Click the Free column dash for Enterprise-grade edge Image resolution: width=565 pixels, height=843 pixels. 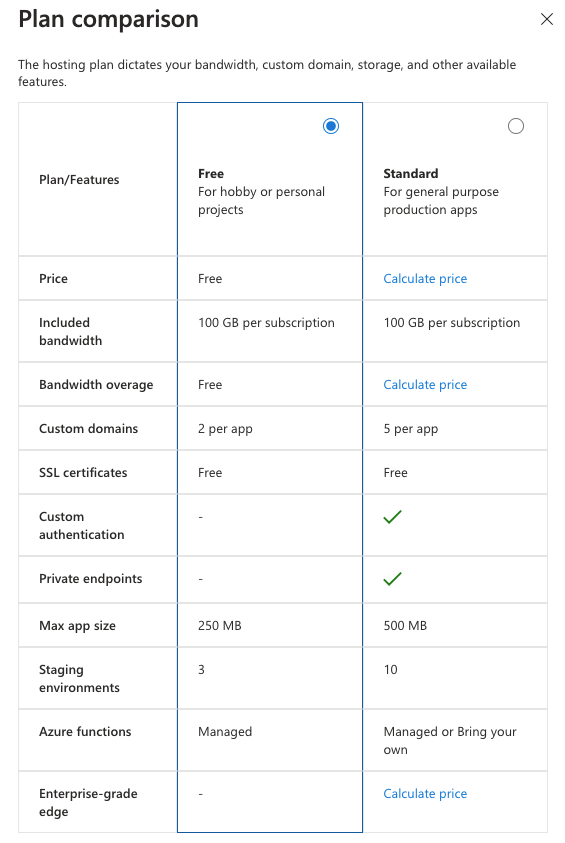(201, 794)
